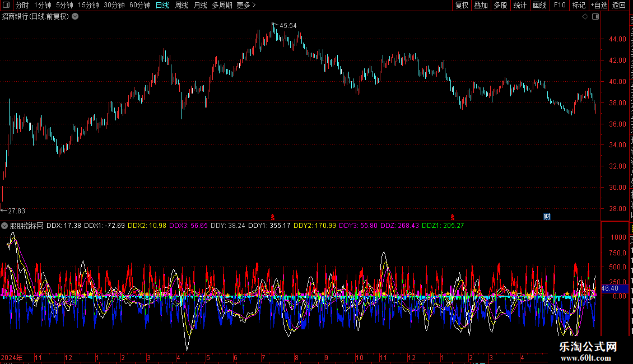The image size is (633, 364).
Task: Open the F10 company info
Action: pyautogui.click(x=560, y=5)
